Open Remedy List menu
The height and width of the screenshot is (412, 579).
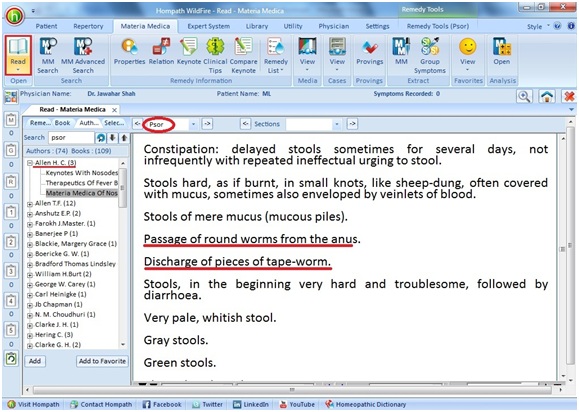275,55
